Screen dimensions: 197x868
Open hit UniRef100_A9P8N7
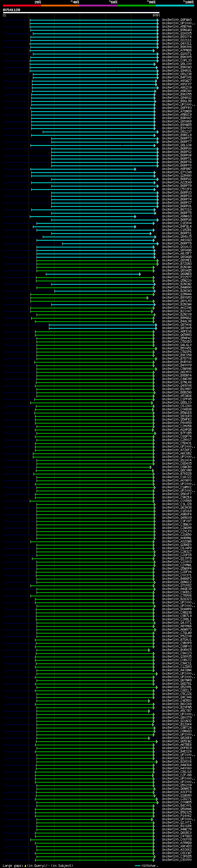[177, 169]
